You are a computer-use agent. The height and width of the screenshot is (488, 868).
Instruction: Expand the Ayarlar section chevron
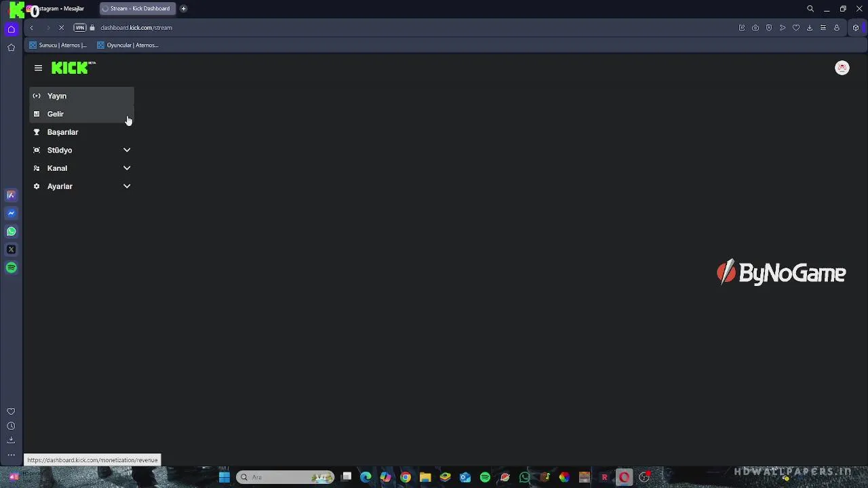127,186
